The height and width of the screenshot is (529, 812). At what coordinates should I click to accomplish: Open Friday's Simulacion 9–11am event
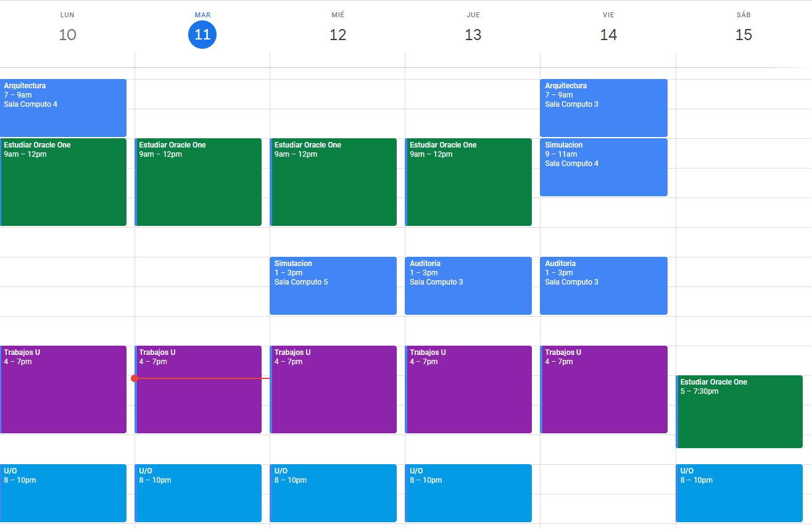pyautogui.click(x=603, y=167)
